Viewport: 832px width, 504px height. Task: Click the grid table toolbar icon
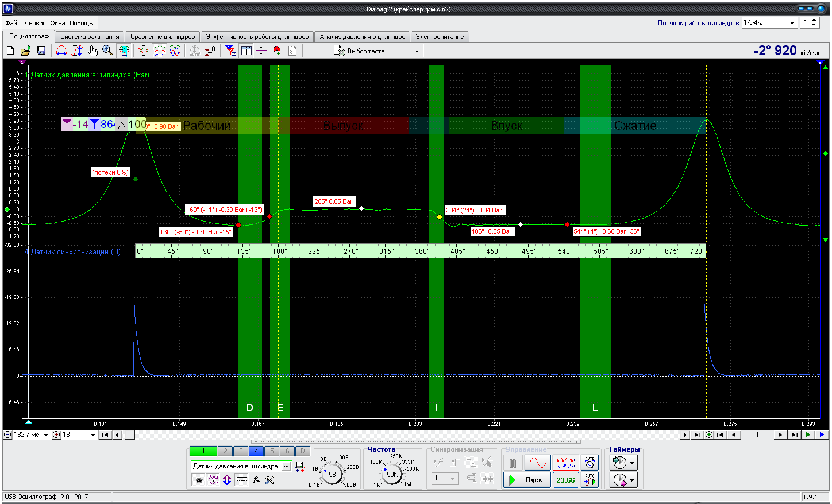[x=246, y=51]
